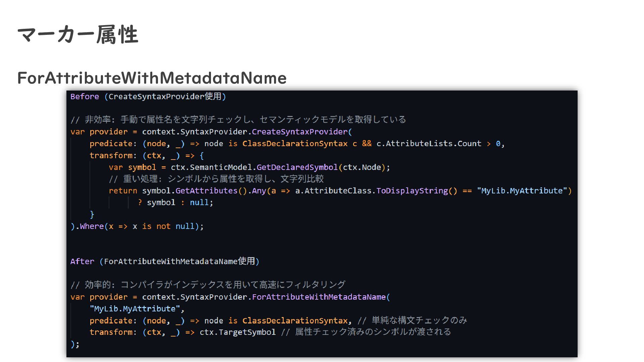Screen dimensions: 644x362
Task: Click the second "MyLib.MyAttribute" string after ForAttributeWithMetadataName
Action: [x=135, y=309]
